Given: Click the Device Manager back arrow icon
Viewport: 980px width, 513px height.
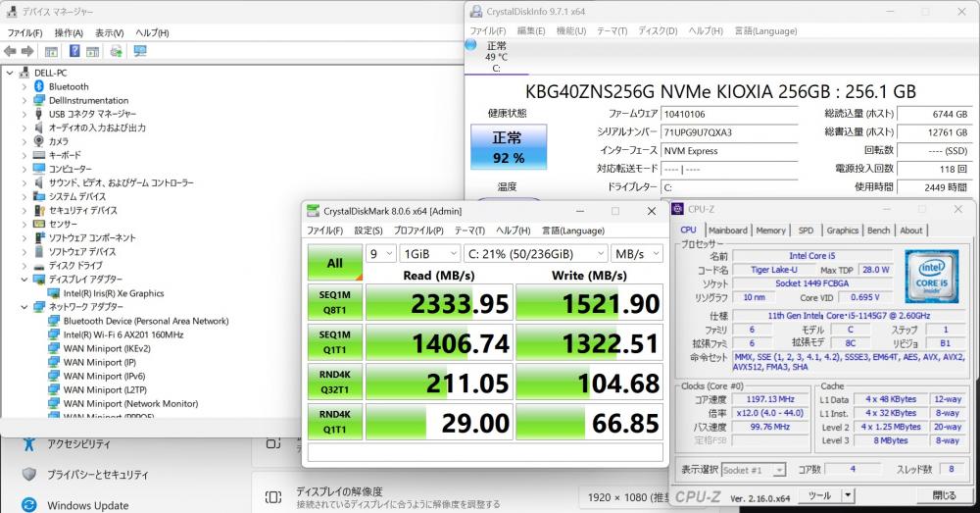Looking at the screenshot, I should pos(10,51).
